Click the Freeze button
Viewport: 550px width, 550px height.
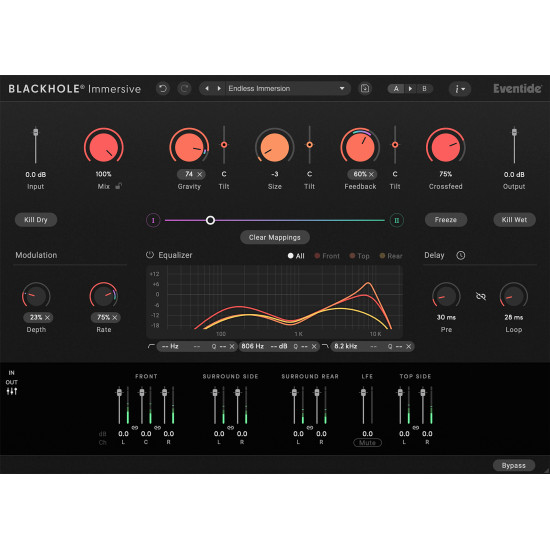[445, 220]
